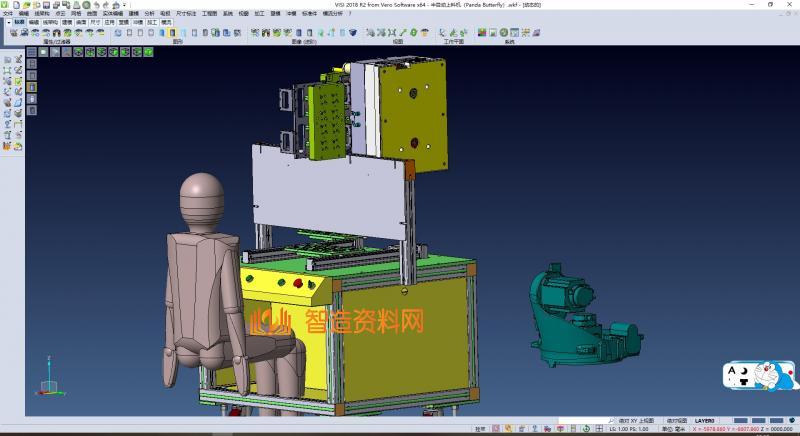Open the 文件 (File) menu
The image size is (800, 436).
point(7,14)
